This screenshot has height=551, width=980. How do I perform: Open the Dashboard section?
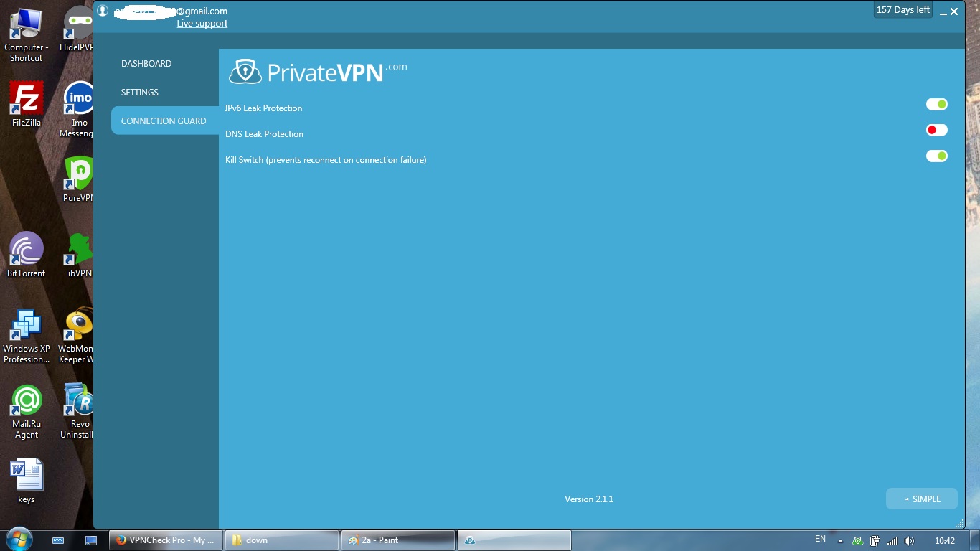click(x=146, y=64)
